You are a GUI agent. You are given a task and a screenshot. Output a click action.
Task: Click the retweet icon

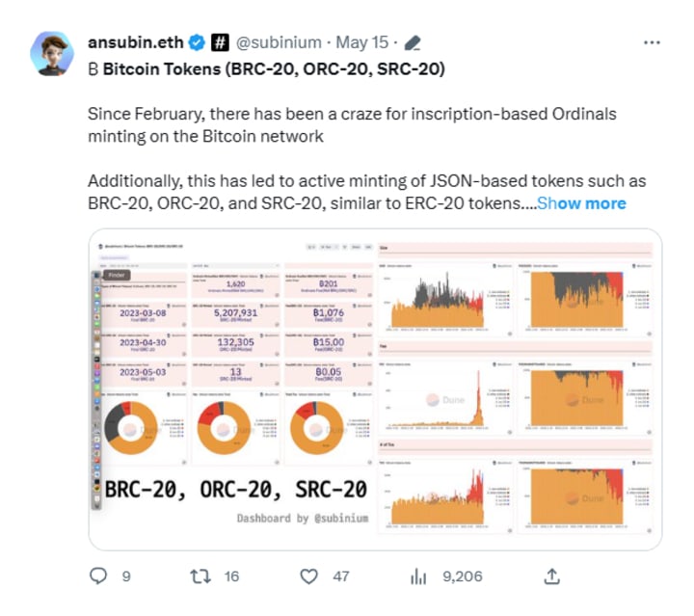click(200, 576)
